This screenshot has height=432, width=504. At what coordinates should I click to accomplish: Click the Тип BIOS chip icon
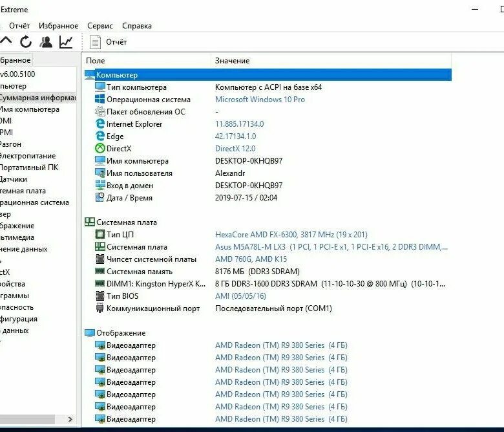click(x=100, y=296)
